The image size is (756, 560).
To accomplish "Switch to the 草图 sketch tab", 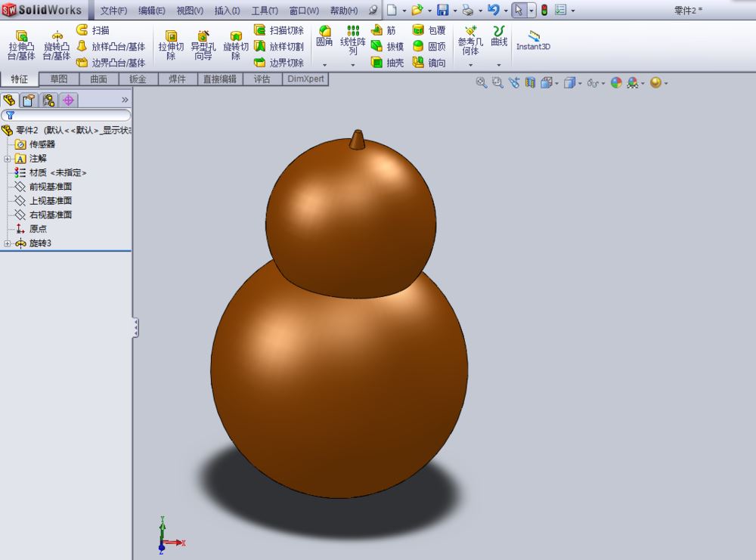I will (59, 79).
